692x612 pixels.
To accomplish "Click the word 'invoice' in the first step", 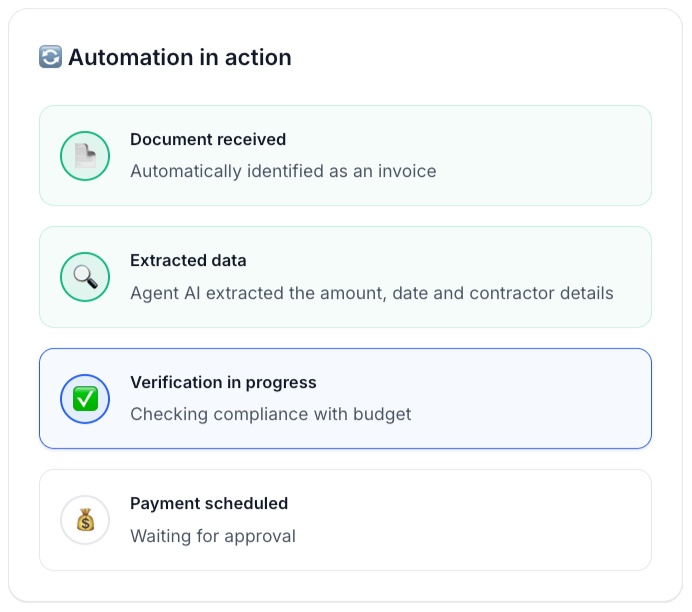I will 405,171.
